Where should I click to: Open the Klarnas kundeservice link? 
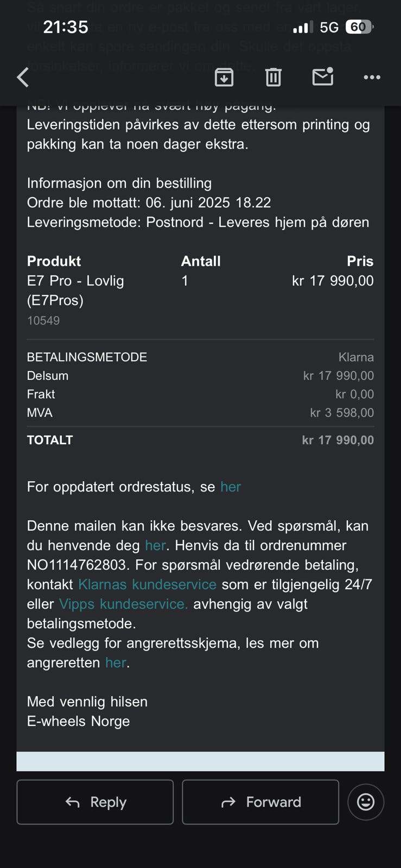coord(147,584)
